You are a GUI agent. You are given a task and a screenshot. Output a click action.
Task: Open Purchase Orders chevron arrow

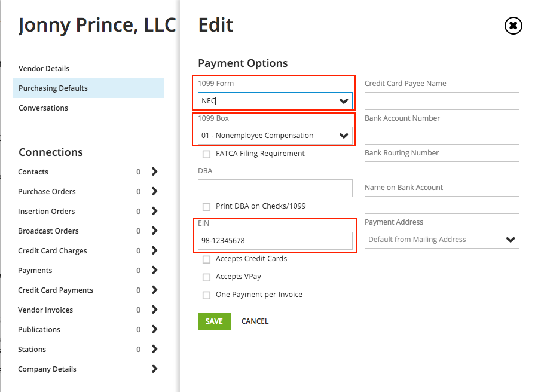tap(154, 191)
